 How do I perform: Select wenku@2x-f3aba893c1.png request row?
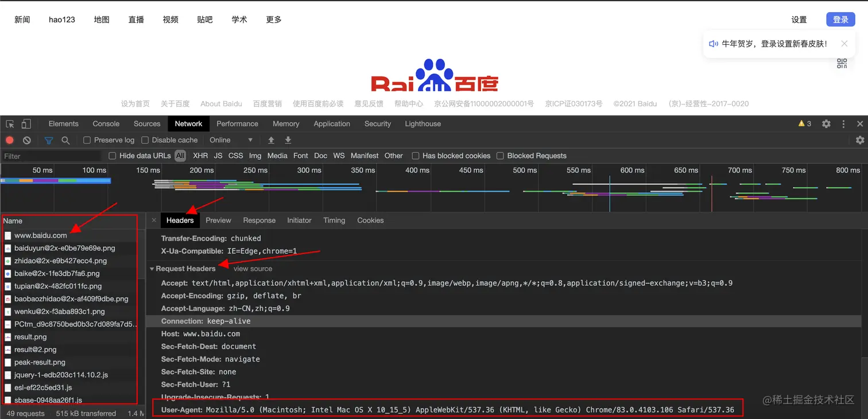[69, 312]
